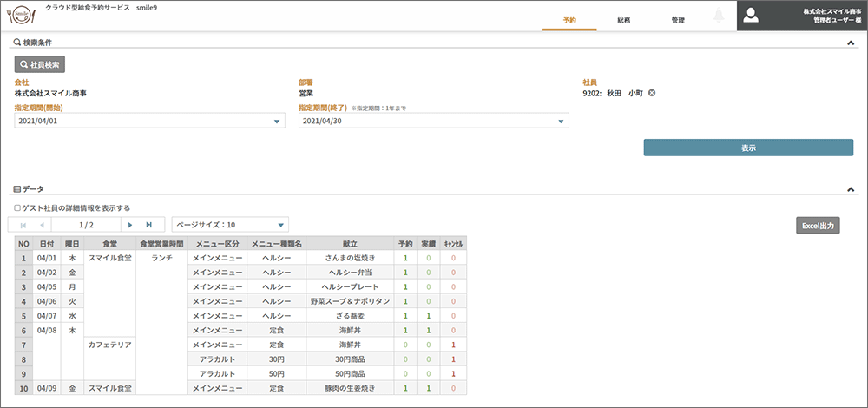This screenshot has width=868, height=408.
Task: Select the さんまの塩焼き menu cell
Action: (350, 258)
